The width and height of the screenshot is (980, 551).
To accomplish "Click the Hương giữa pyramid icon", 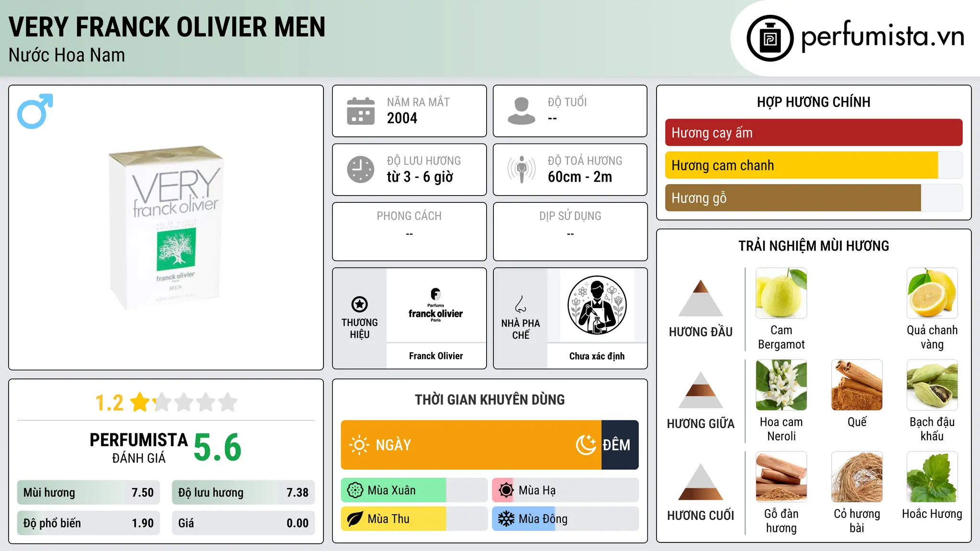I will click(x=701, y=390).
